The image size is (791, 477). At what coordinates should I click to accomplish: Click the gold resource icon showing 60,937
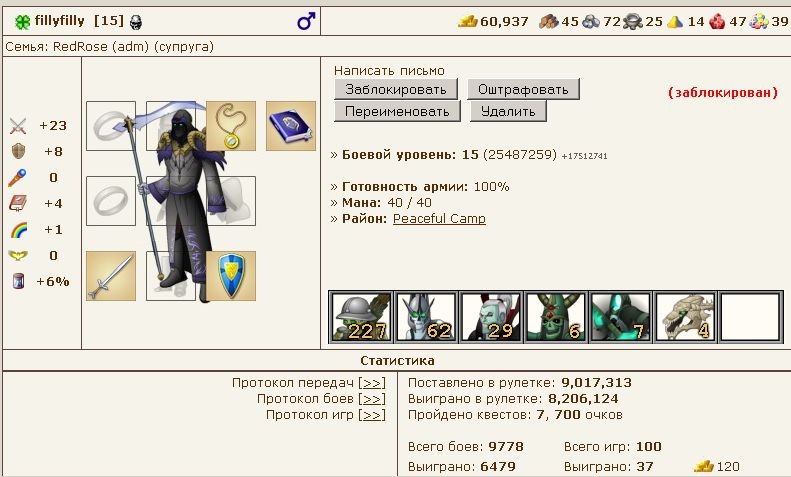pos(468,22)
